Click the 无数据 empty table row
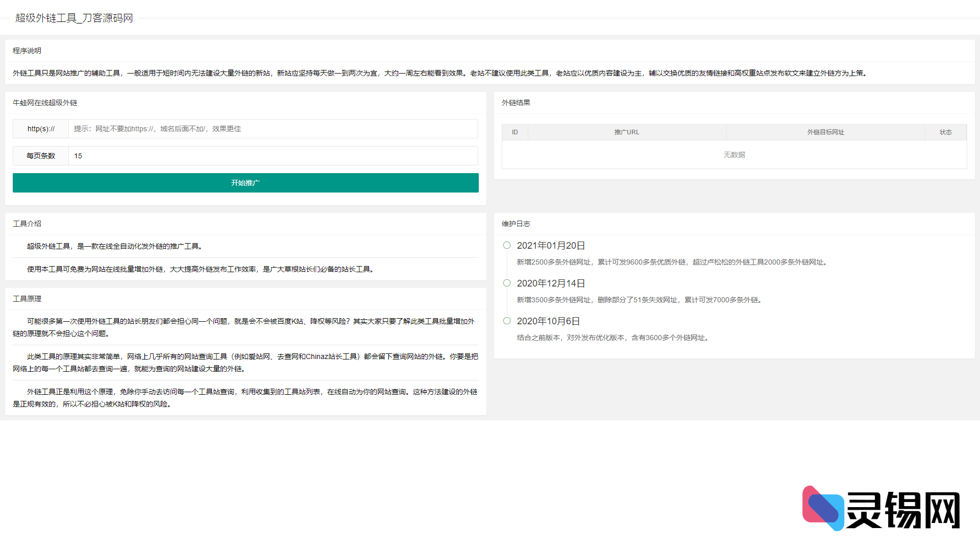 tap(734, 155)
